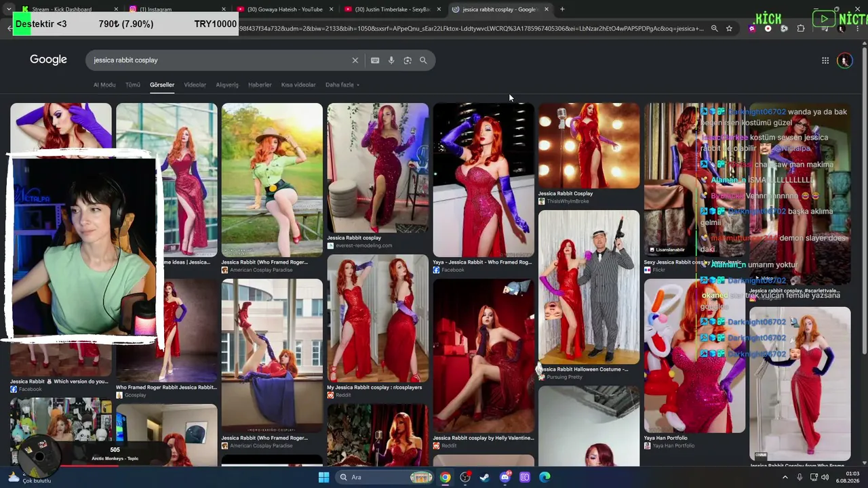Screen dimensions: 868x488
Task: Search by image with the Lens icon
Action: pyautogui.click(x=408, y=60)
